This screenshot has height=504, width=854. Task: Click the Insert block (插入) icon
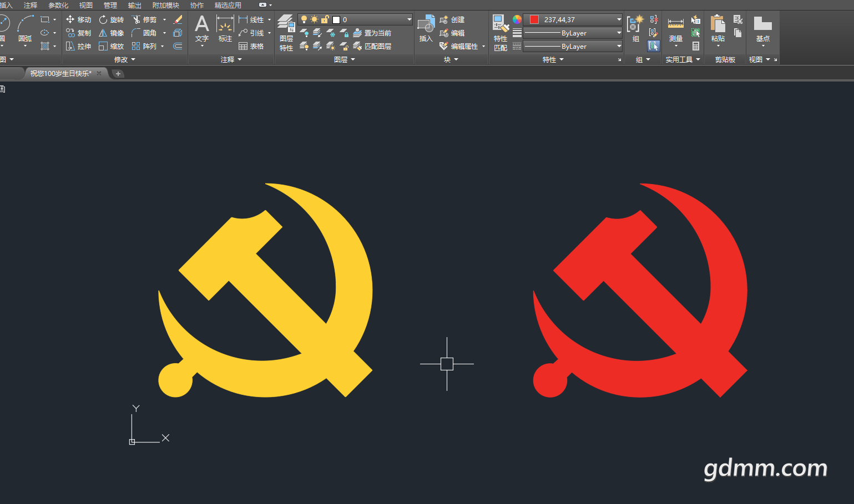pos(426,29)
